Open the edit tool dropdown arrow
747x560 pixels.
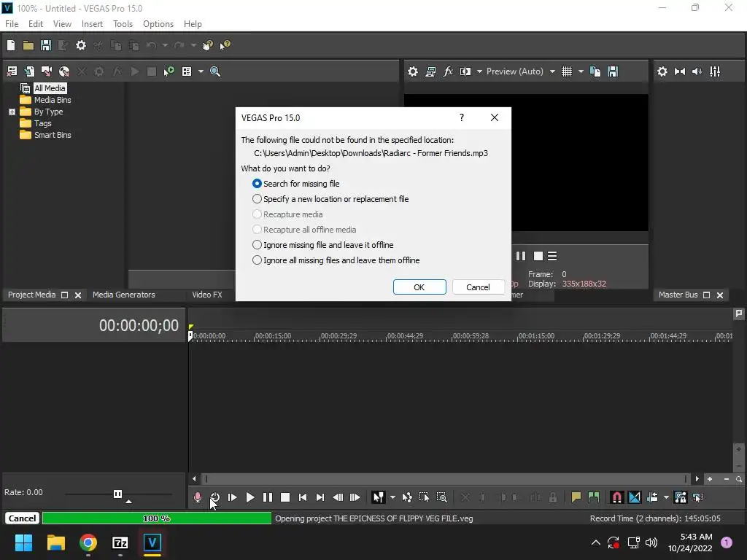(392, 497)
